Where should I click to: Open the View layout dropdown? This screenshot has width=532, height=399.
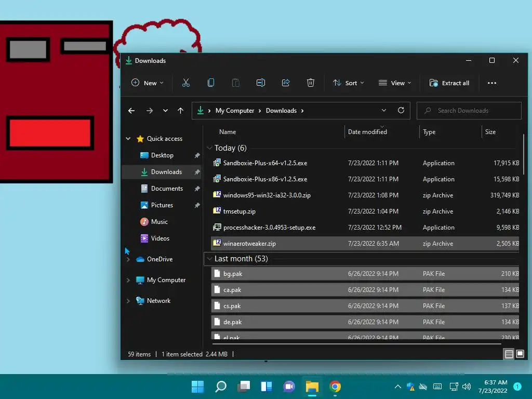395,83
